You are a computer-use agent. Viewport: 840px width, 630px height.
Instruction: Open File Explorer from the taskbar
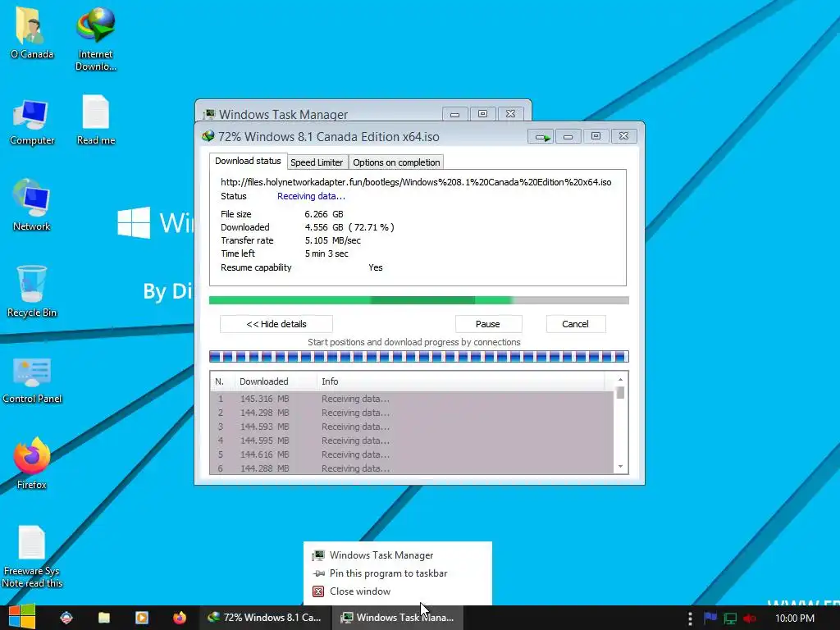click(x=104, y=618)
